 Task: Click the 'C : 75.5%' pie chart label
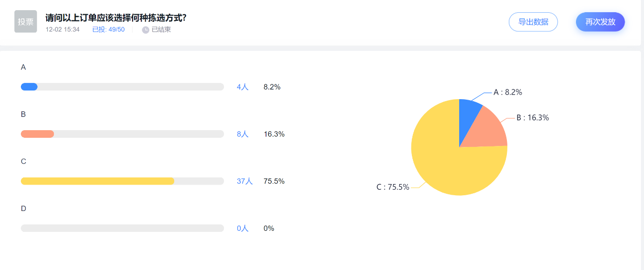click(x=393, y=187)
